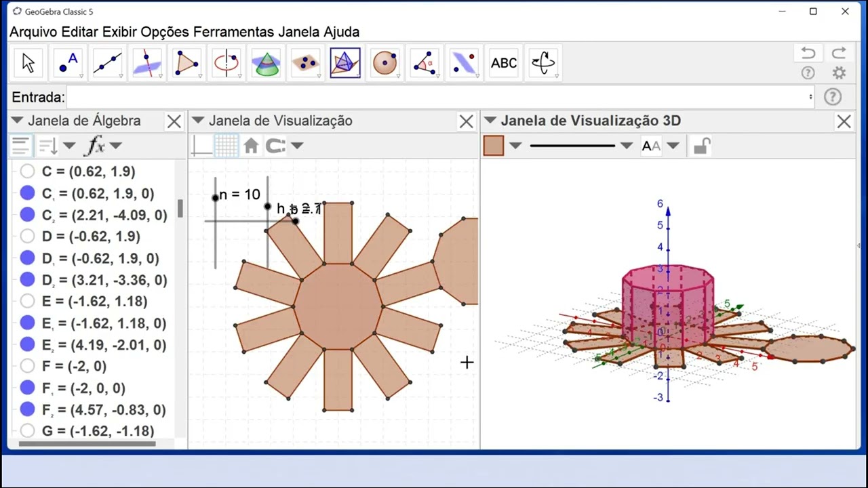Select the Angle tool
The width and height of the screenshot is (868, 488).
coord(425,63)
